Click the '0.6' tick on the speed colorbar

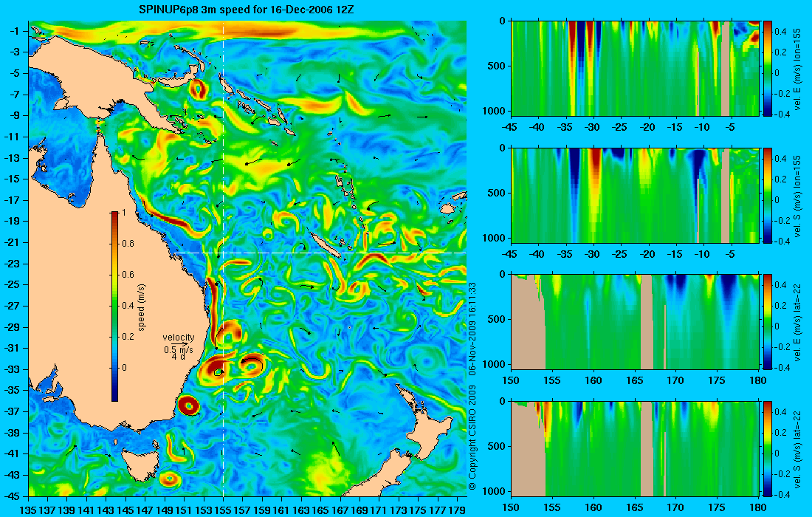[x=128, y=275]
